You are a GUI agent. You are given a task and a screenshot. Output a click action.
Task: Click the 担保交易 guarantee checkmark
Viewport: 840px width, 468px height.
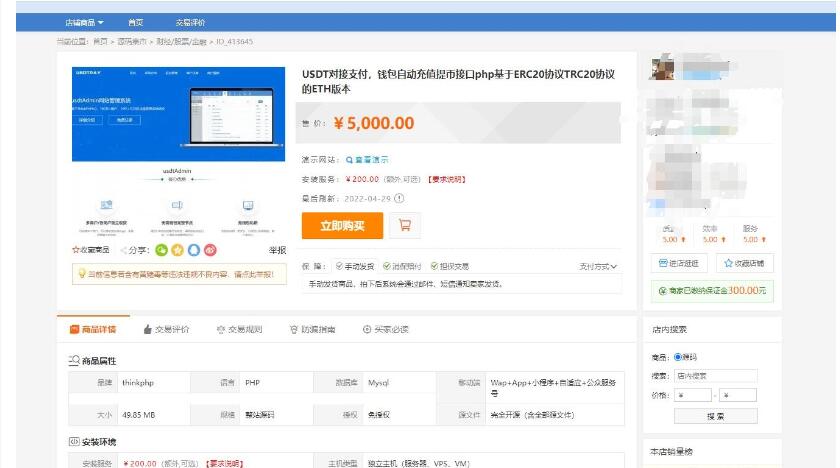pyautogui.click(x=434, y=266)
